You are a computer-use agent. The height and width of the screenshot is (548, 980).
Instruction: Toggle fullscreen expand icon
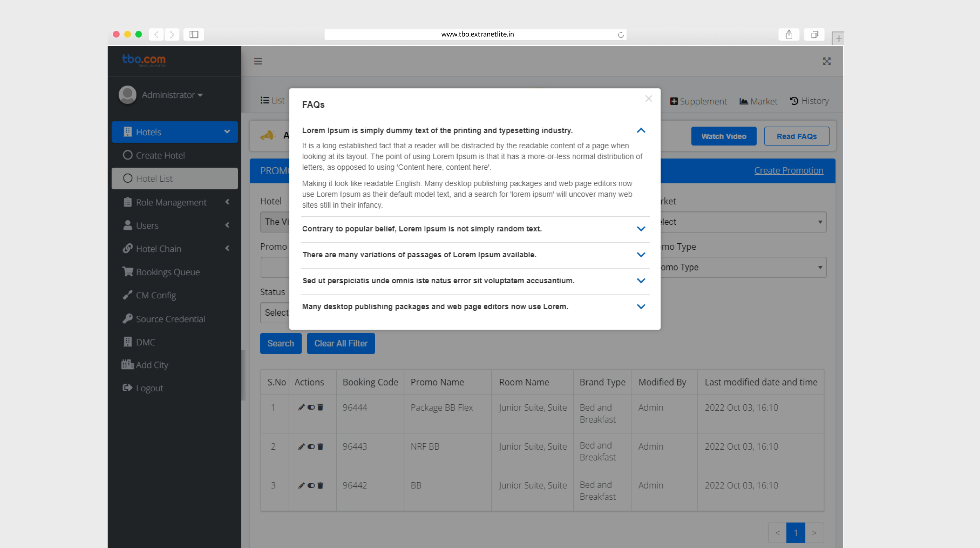(827, 61)
